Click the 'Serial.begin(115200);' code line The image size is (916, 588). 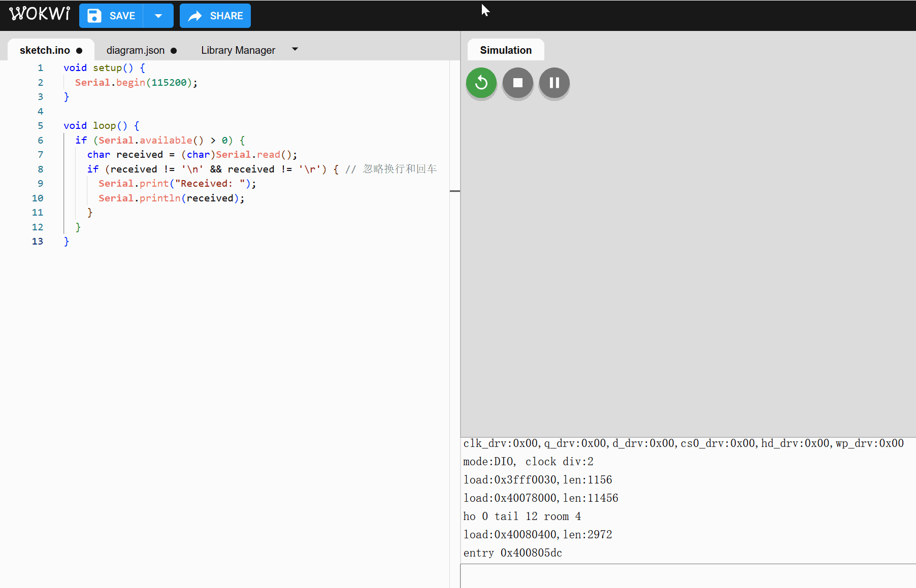(136, 83)
